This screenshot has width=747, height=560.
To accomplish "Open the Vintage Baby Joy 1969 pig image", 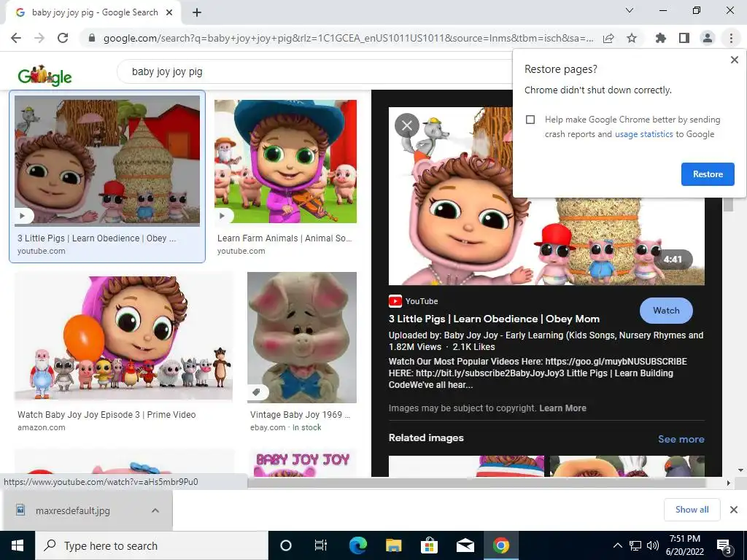I will click(301, 338).
